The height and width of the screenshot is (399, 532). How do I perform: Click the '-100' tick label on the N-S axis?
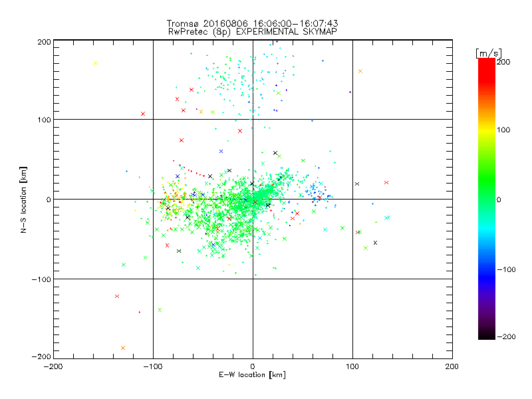click(x=41, y=279)
